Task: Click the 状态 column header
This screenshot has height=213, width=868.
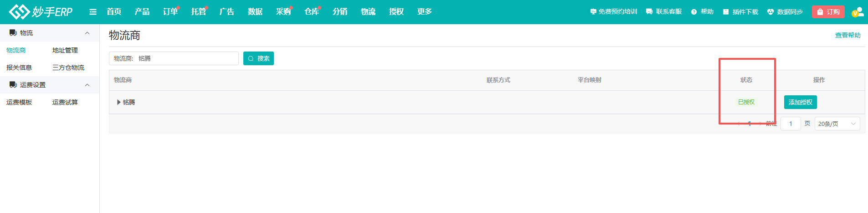Action: 746,80
